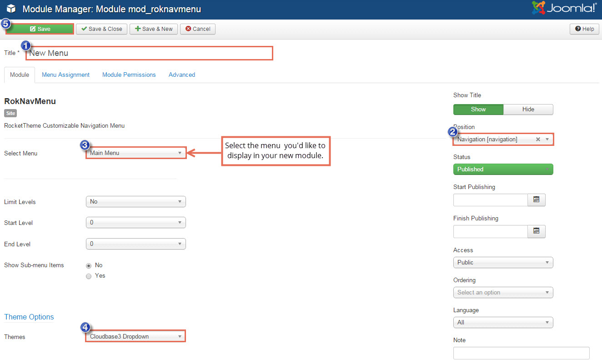Set Show Title to Show
602x364 pixels.
coord(478,110)
